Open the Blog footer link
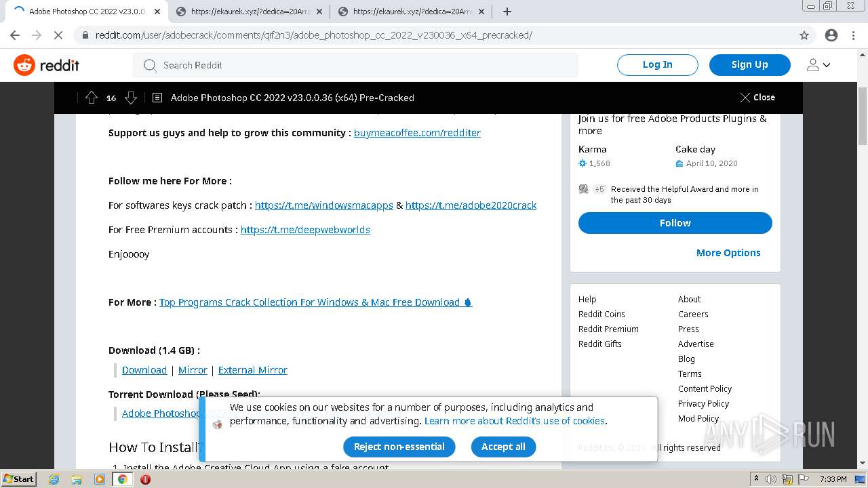 (x=686, y=359)
